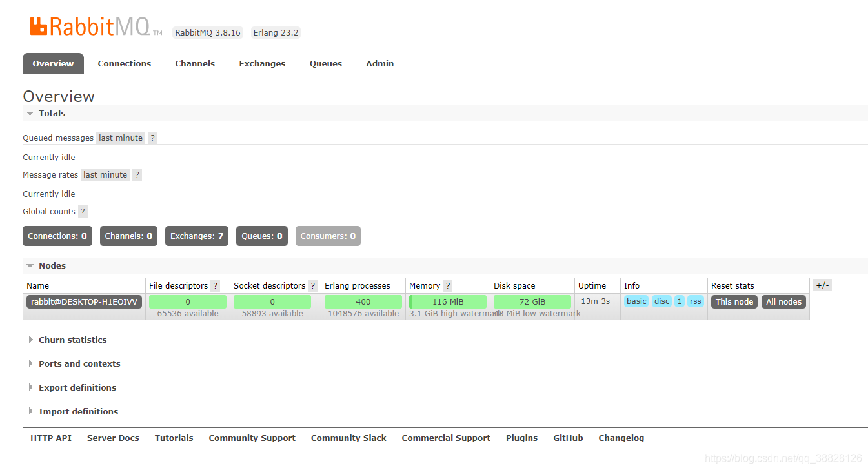The width and height of the screenshot is (868, 470).
Task: Toggle node table columns with +/-
Action: [822, 285]
